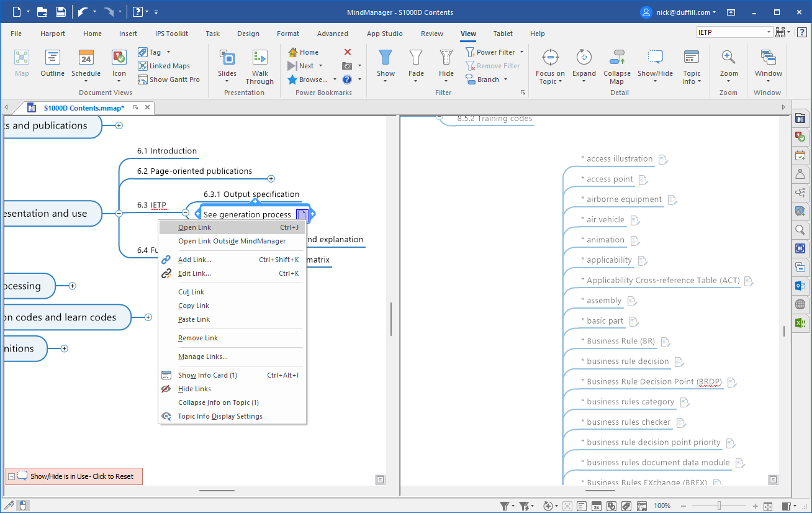Open the status bar filter funnel dropdown
812x513 pixels.
513,506
